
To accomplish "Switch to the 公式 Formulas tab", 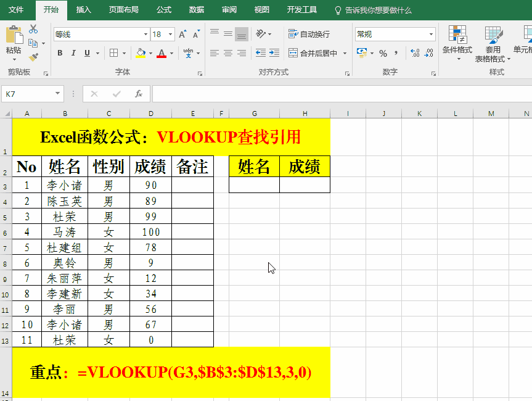I will 164,10.
